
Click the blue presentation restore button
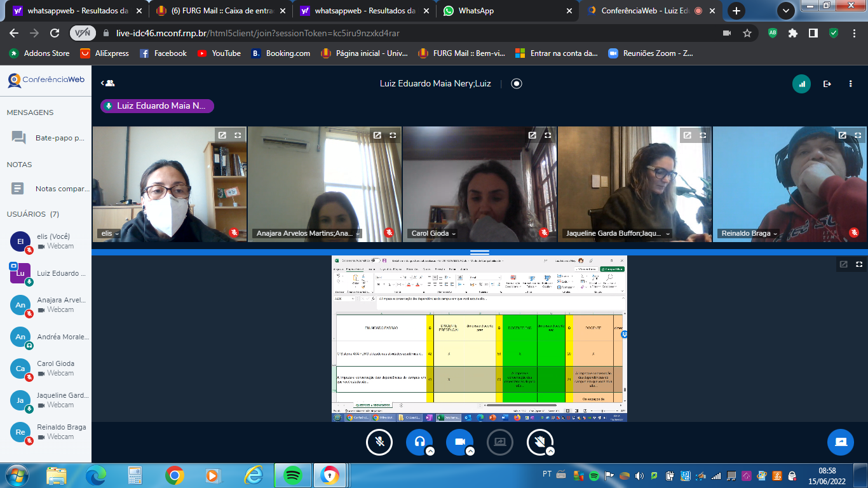point(840,442)
